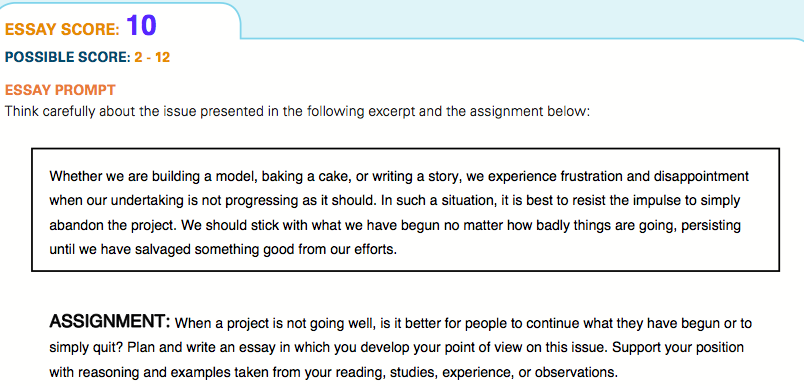This screenshot has width=804, height=386.
Task: Click the 'Think carefully about the issue' sentence
Action: pos(297,111)
